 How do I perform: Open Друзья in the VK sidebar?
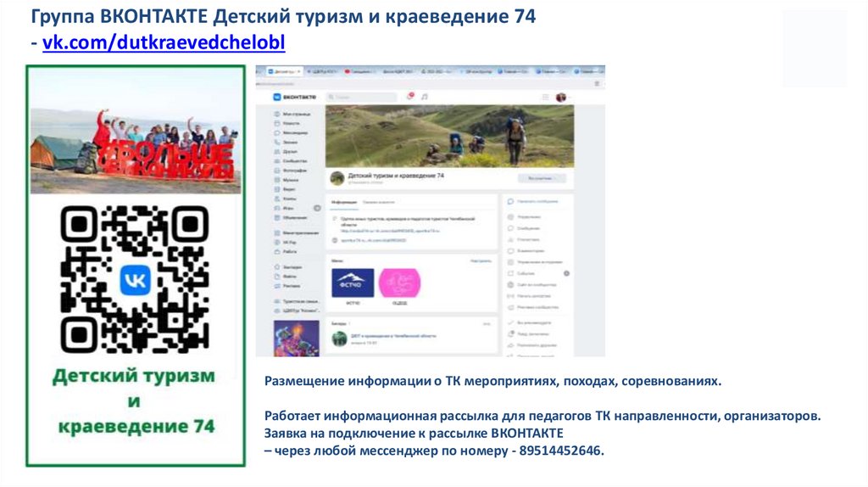pos(287,151)
